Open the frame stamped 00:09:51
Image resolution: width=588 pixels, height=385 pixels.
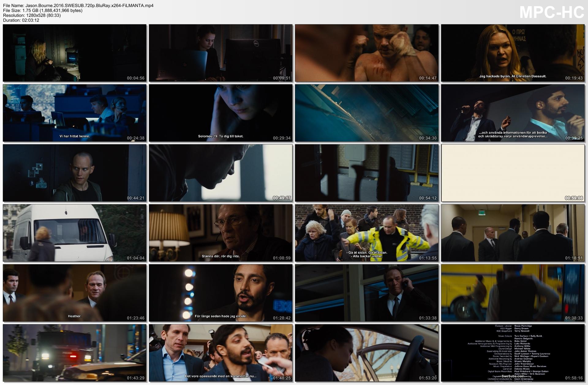tap(221, 53)
